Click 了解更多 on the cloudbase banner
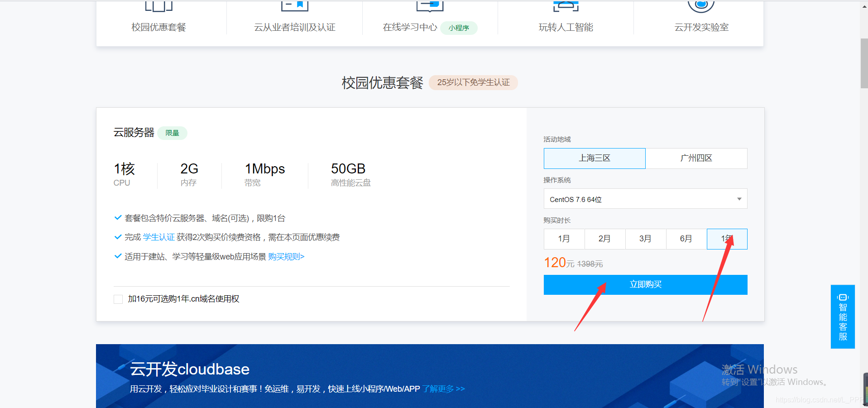868x408 pixels. point(440,389)
